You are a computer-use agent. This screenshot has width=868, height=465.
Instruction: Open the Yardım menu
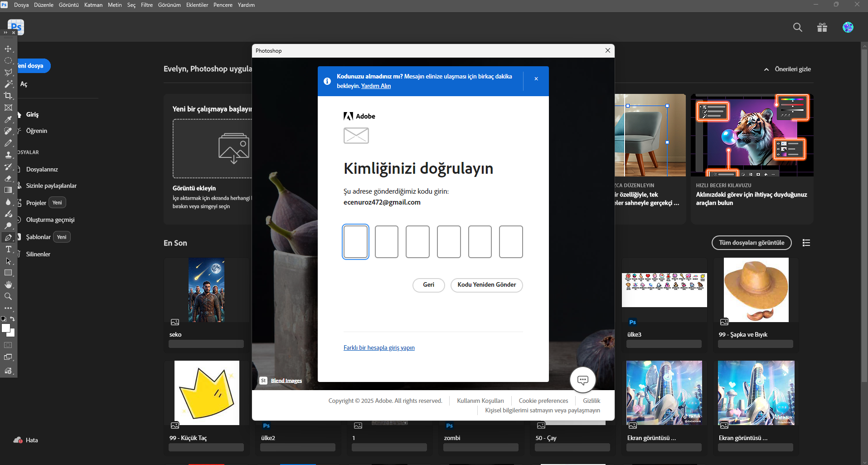pyautogui.click(x=246, y=5)
